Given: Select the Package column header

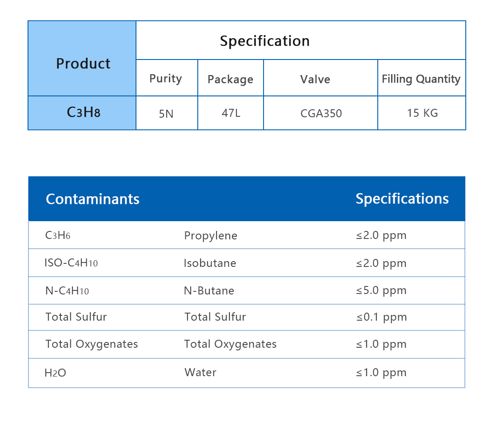Looking at the screenshot, I should 230,79.
